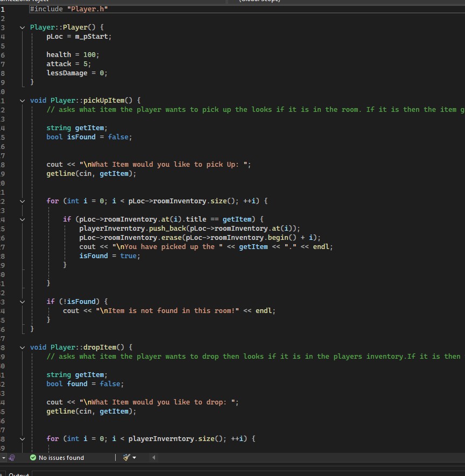This screenshot has height=476, width=465.
Task: Open the code cleanup options dropdown arrow
Action: point(134,458)
